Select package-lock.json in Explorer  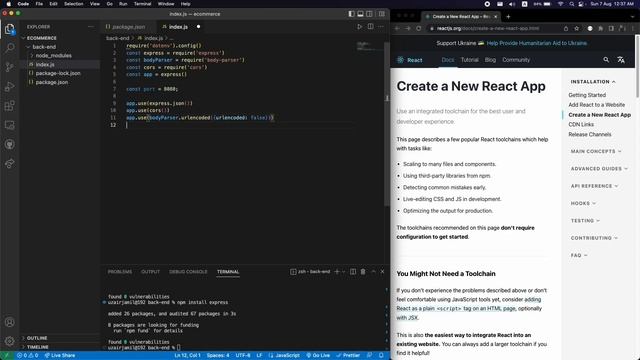point(58,73)
